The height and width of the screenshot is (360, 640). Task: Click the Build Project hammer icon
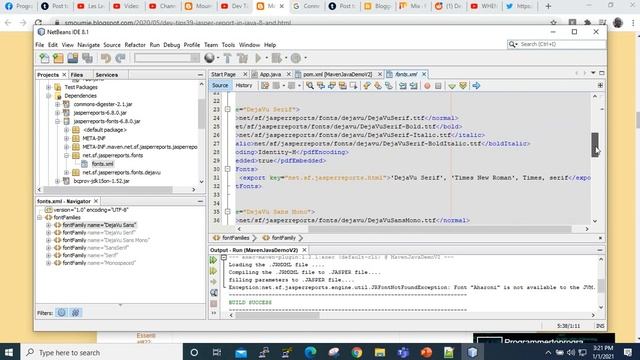click(x=228, y=58)
